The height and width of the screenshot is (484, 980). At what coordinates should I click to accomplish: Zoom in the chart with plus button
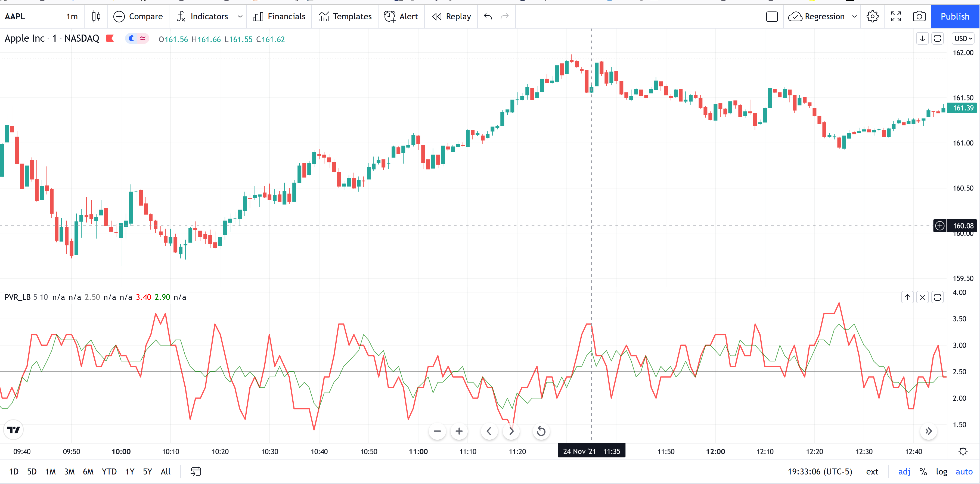click(459, 431)
